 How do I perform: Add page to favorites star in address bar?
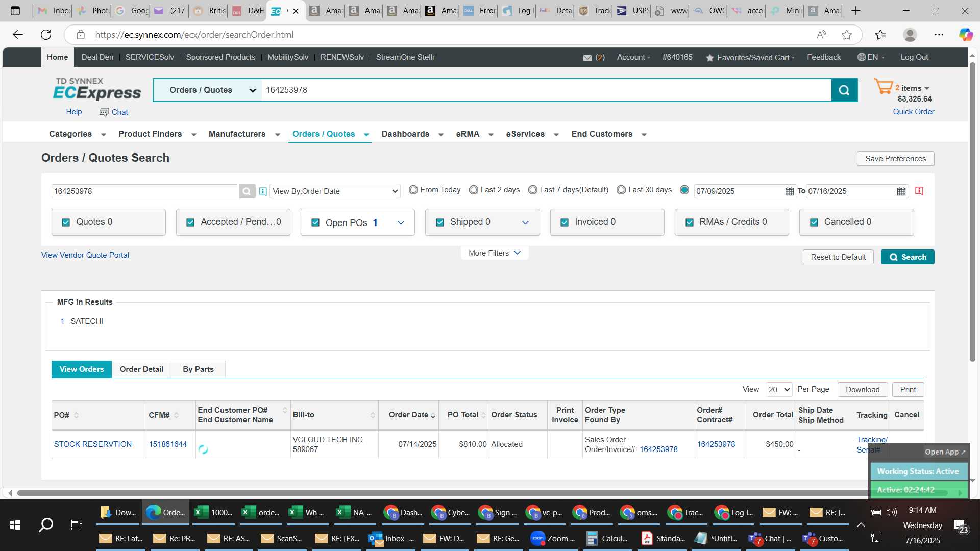click(x=847, y=35)
